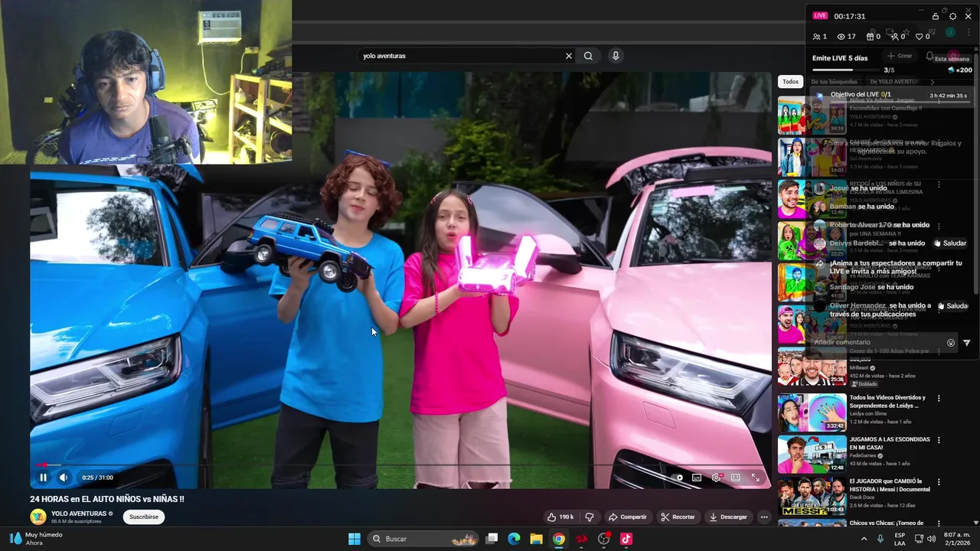Viewport: 980px width, 551px height.
Task: Greet Oliver Hernandez with Saludar
Action: (x=954, y=306)
